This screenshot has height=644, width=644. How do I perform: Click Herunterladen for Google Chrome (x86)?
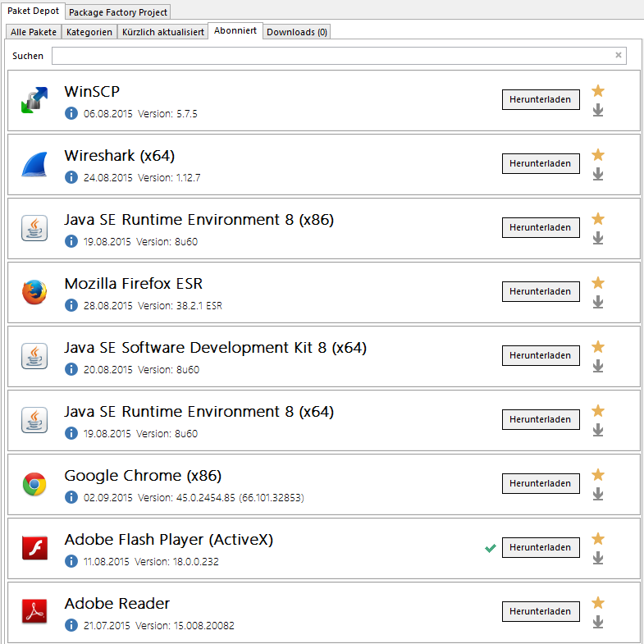(541, 483)
